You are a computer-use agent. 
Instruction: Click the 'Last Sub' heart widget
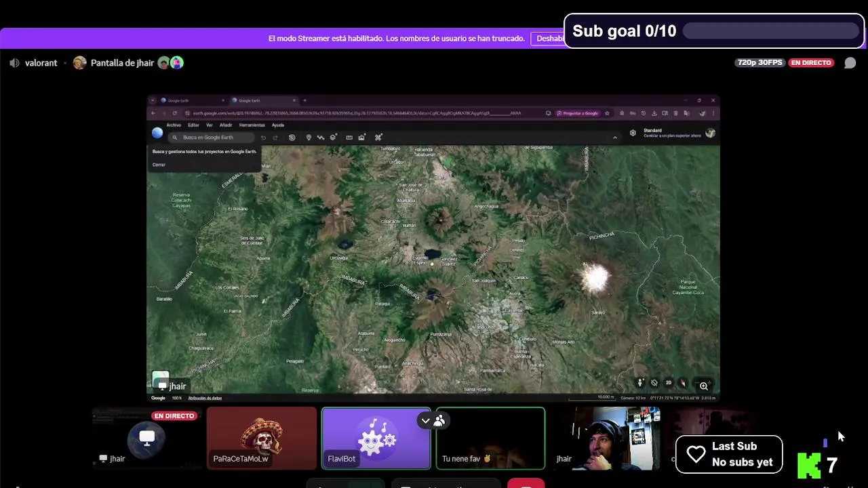point(729,454)
